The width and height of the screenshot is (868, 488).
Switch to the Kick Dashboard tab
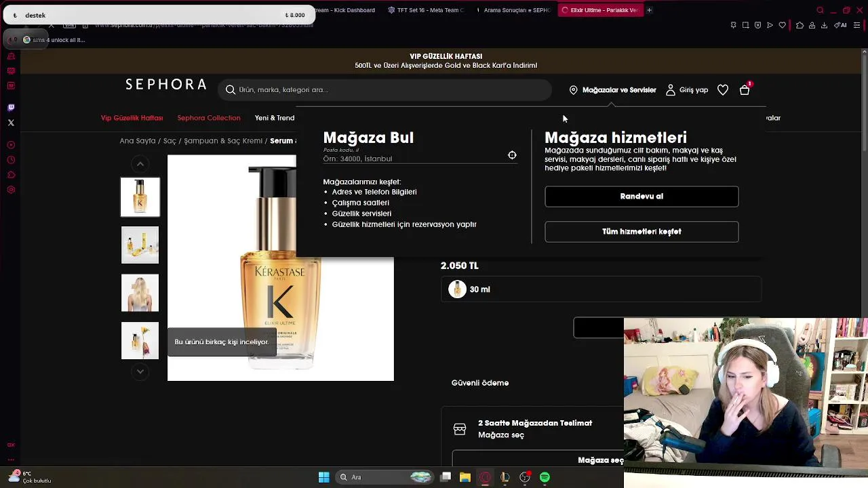point(346,10)
